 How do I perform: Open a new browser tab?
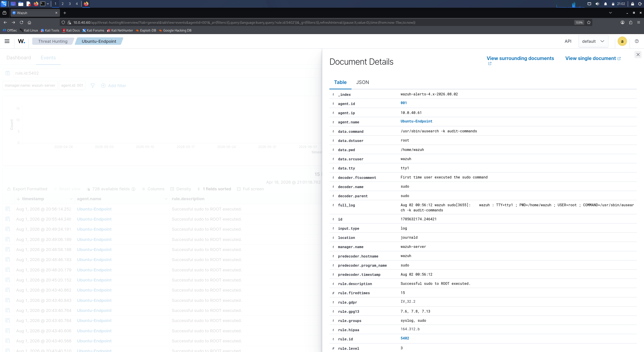(65, 13)
